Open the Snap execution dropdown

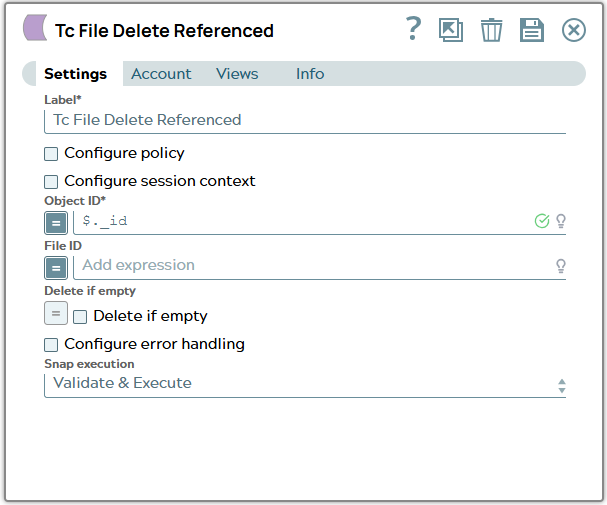pos(305,385)
